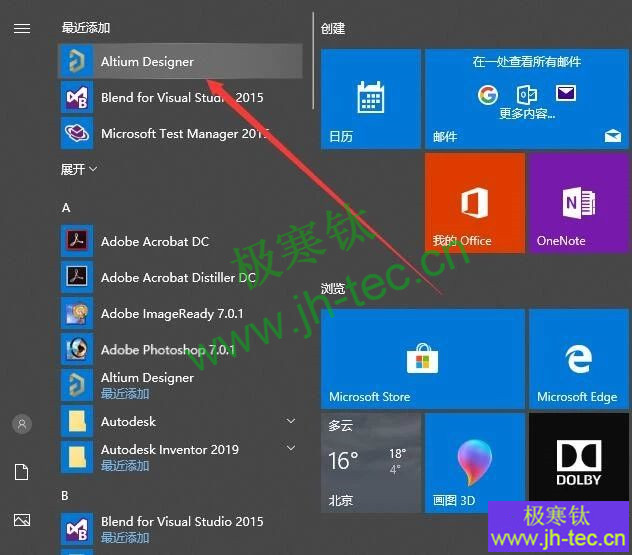Open the Documents icon in sidebar

coord(22,472)
